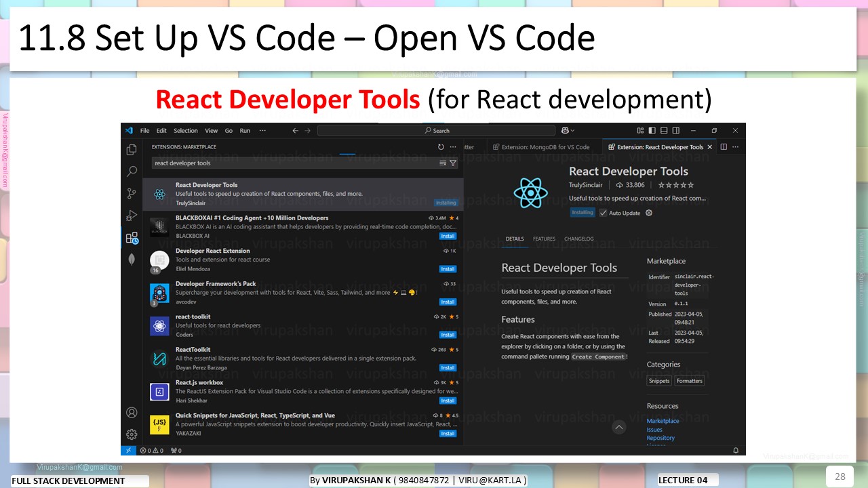Install react-toolkit extension
The width and height of the screenshot is (868, 488).
(x=448, y=335)
